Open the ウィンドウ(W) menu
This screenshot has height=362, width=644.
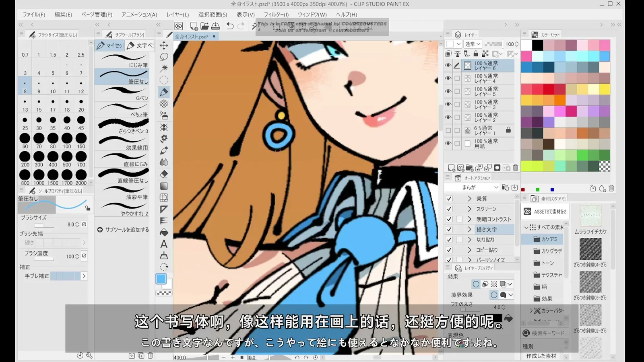click(312, 14)
